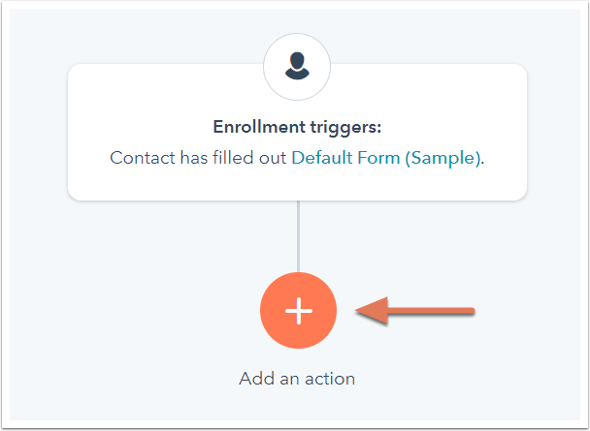The height and width of the screenshot is (431, 590).
Task: Click blank area inside trigger card bottom
Action: pos(297,184)
